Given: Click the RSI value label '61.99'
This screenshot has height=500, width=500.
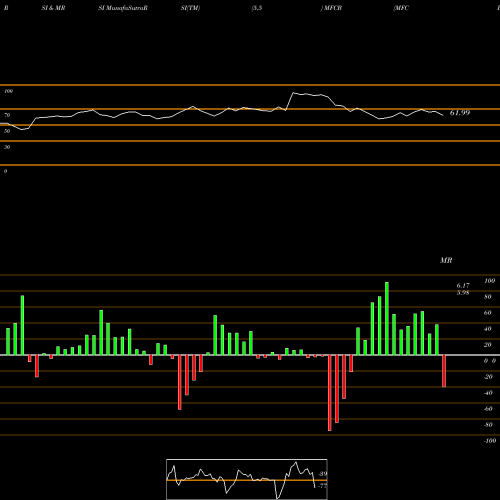Looking at the screenshot, I should tap(460, 113).
